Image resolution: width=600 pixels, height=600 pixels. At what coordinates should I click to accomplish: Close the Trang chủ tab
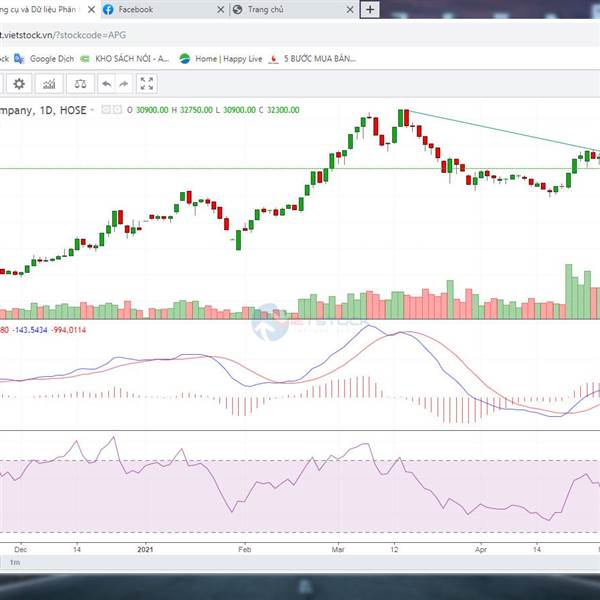click(348, 9)
